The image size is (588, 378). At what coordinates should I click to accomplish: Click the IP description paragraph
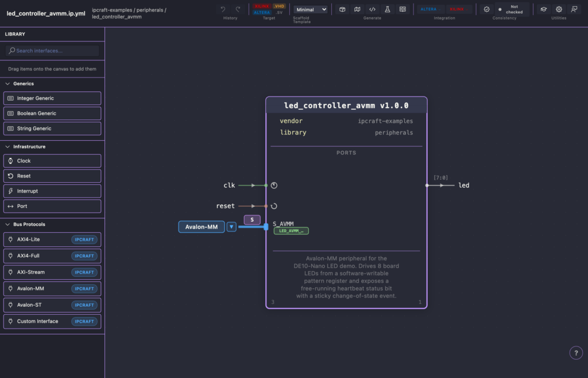[346, 277]
